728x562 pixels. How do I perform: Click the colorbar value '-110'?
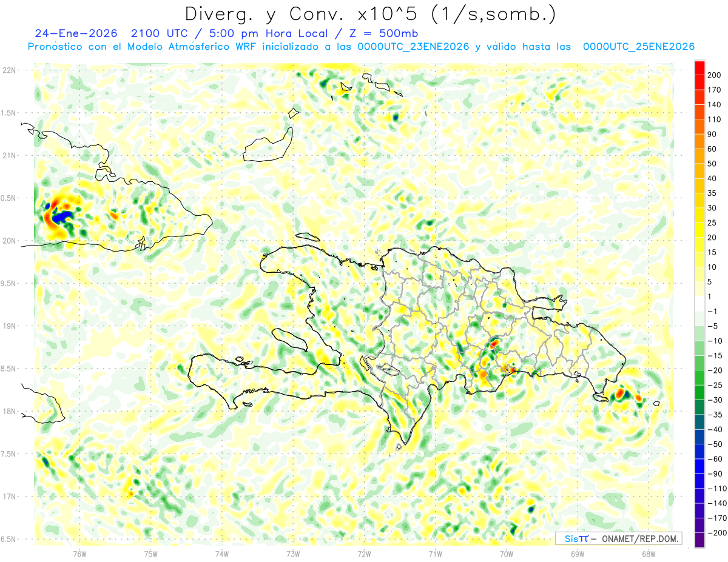click(x=718, y=489)
